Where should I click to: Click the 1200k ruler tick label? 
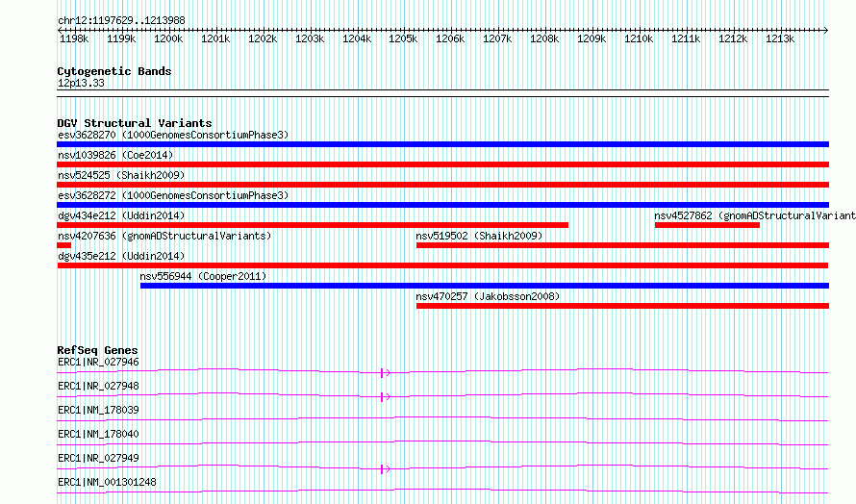(x=168, y=38)
